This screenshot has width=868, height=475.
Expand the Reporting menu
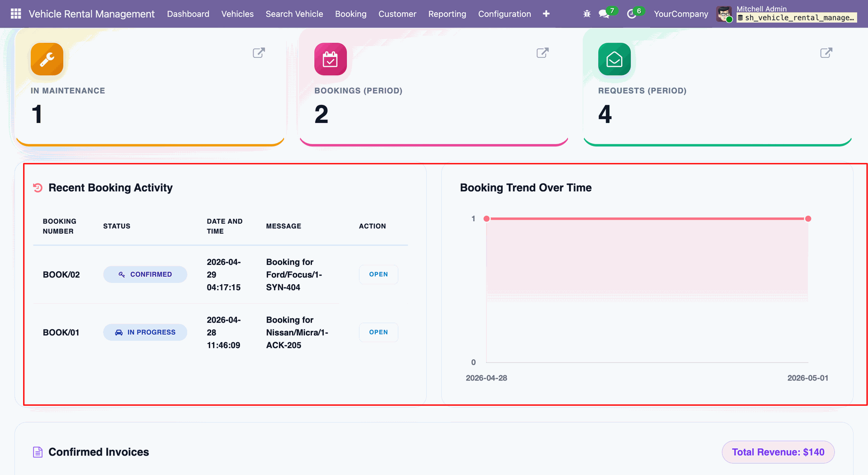pos(447,14)
